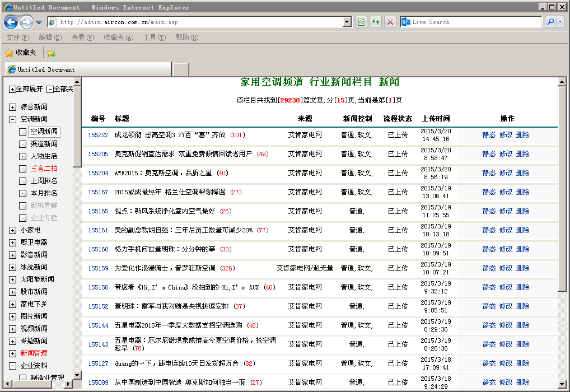Click the 收藏夹 favorites star button
The height and width of the screenshot is (392, 570).
[21, 53]
